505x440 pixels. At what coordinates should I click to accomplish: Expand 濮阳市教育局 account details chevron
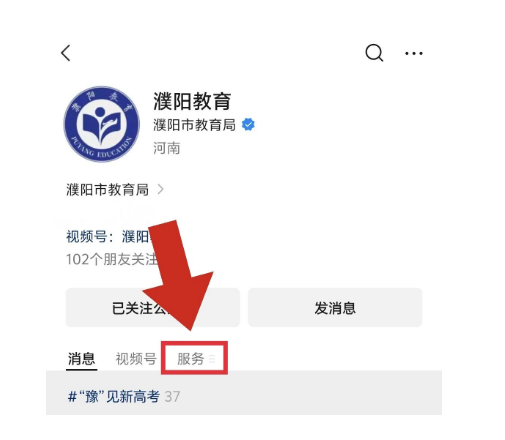[161, 189]
